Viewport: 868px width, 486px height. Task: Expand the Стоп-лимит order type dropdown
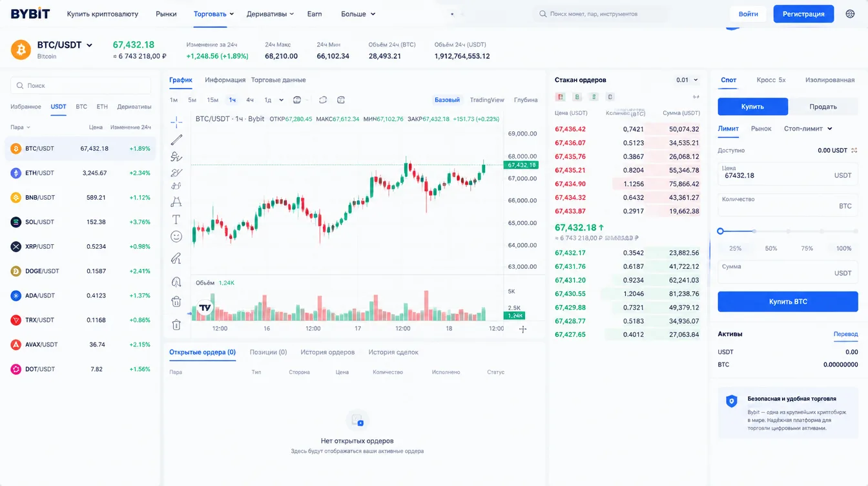808,129
